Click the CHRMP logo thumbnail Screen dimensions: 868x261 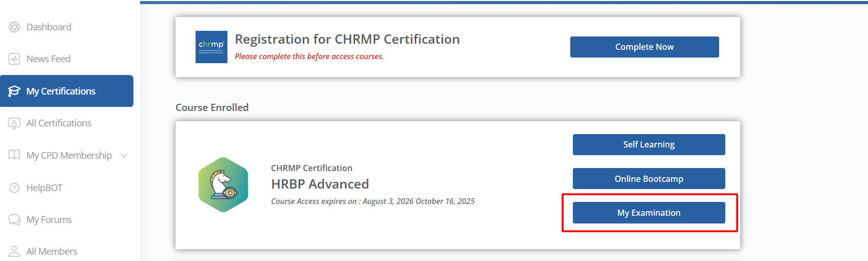pos(211,47)
